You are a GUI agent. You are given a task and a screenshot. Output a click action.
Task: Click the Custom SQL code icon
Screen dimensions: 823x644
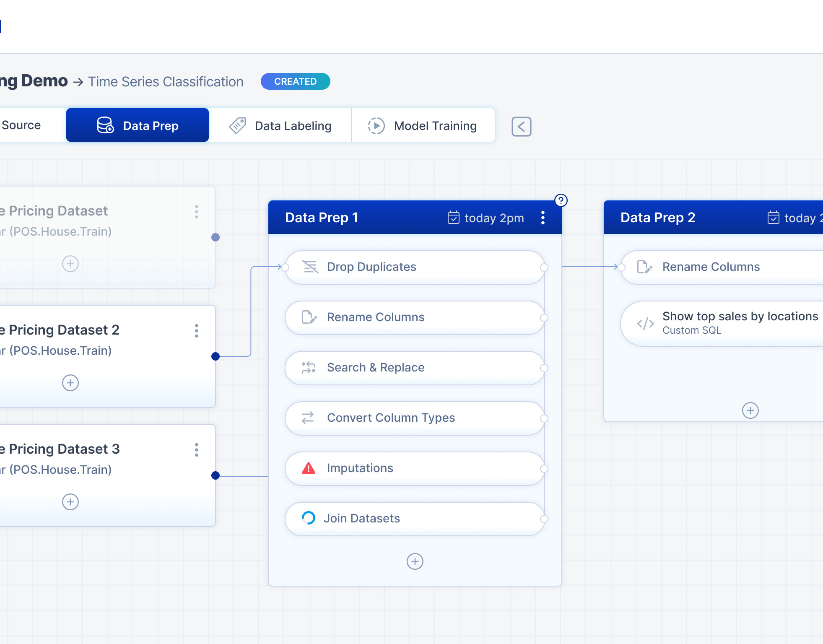[645, 323]
